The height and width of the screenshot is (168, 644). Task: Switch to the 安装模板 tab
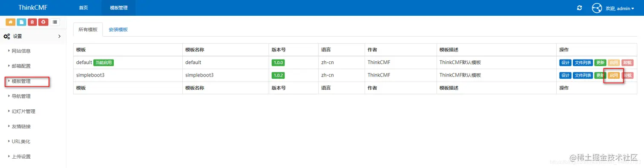118,30
